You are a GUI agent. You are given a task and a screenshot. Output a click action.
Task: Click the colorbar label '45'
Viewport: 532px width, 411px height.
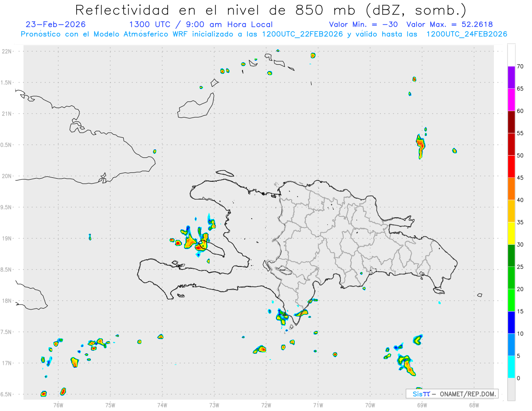point(521,178)
